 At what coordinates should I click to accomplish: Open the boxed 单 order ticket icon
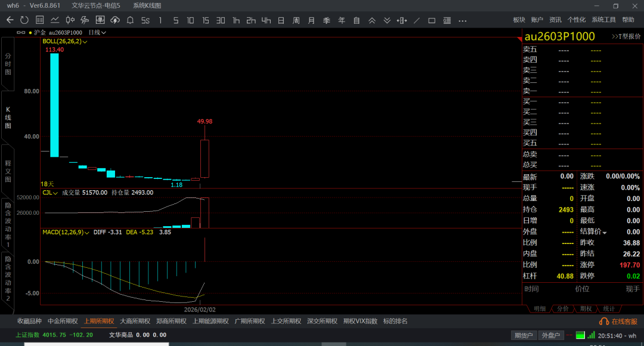[x=100, y=20]
